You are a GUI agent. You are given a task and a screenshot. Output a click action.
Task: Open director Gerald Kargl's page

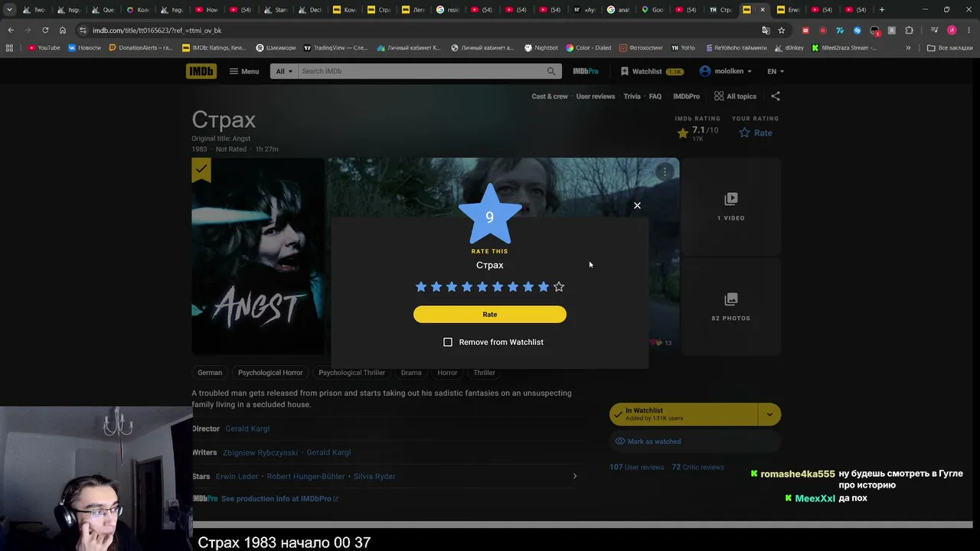pos(247,429)
